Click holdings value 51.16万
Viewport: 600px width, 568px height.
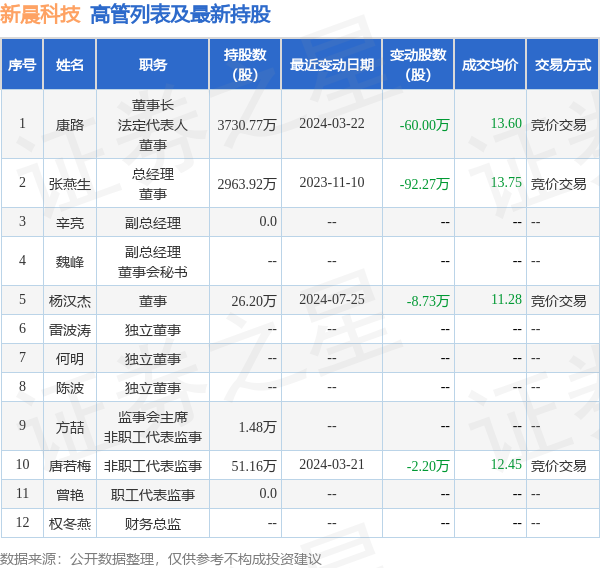pyautogui.click(x=254, y=466)
